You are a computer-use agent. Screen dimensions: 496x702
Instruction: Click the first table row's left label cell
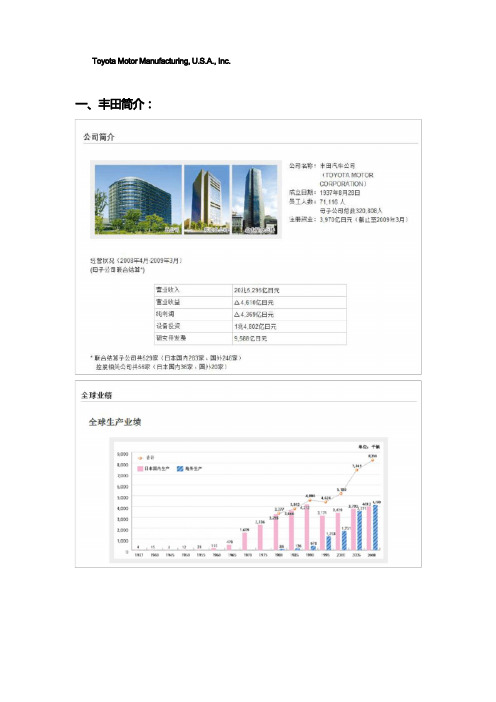point(193,290)
